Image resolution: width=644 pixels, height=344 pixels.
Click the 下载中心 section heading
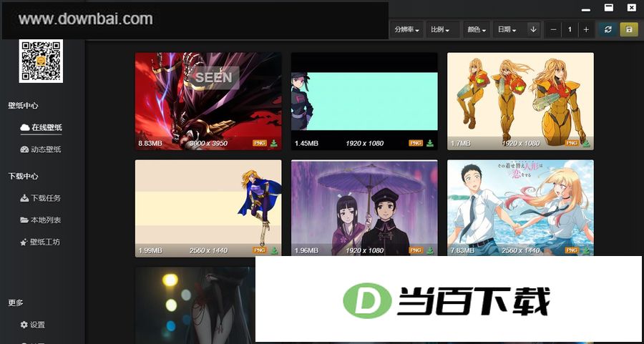(x=23, y=176)
